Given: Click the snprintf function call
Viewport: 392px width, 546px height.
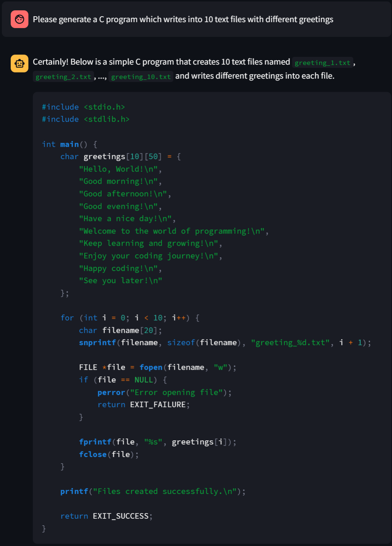Looking at the screenshot, I should (x=97, y=343).
